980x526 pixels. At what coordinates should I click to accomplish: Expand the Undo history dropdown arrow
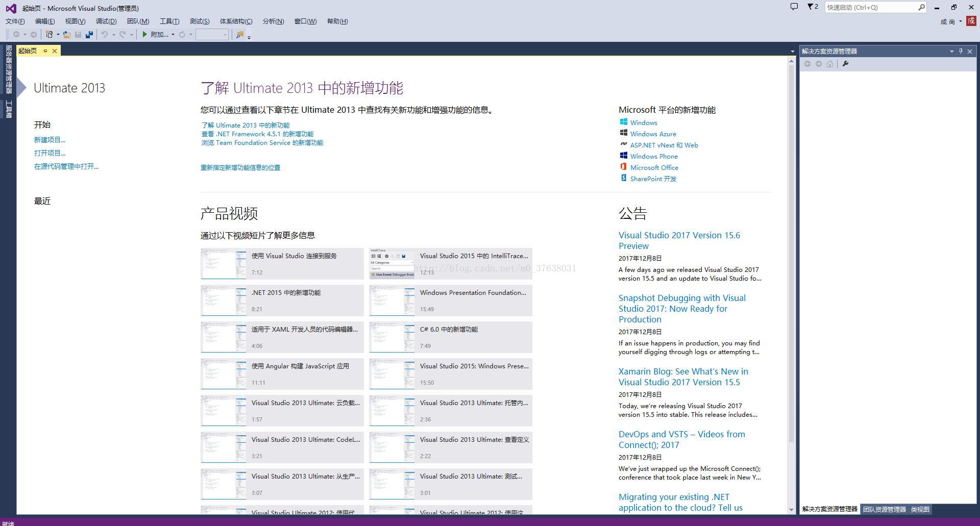(113, 35)
